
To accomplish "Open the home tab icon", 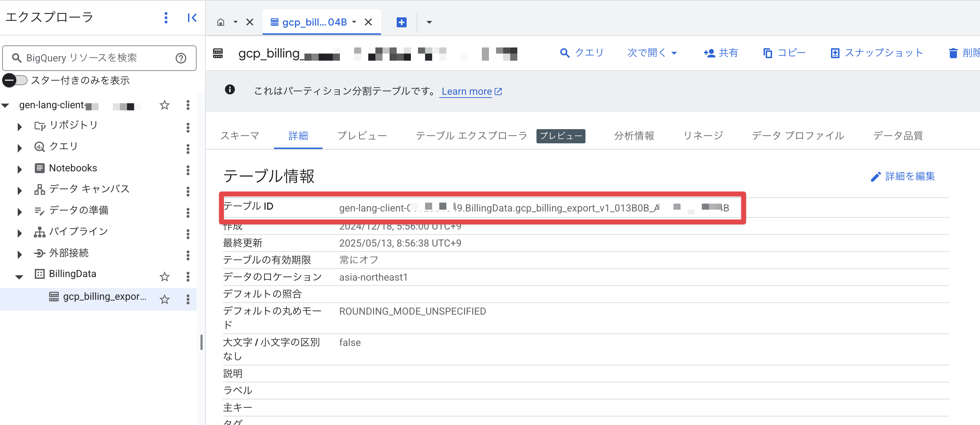I will (x=221, y=22).
